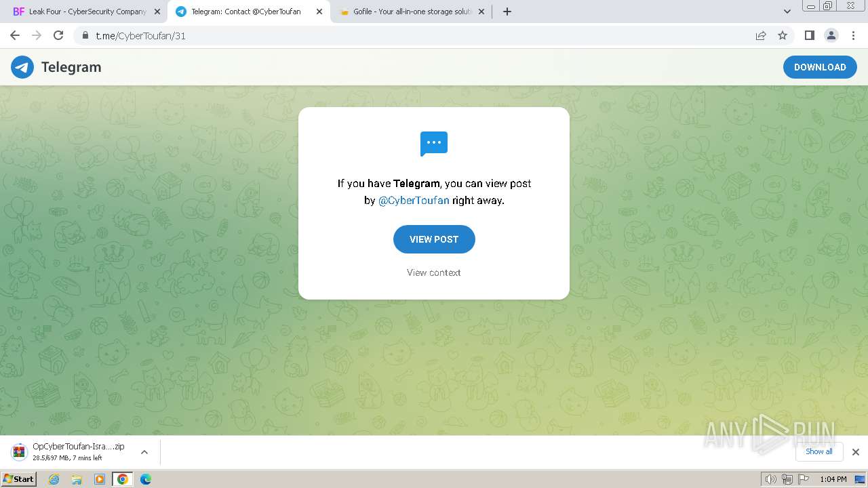Open network icon in system tray
The width and height of the screenshot is (868, 488).
tap(787, 479)
